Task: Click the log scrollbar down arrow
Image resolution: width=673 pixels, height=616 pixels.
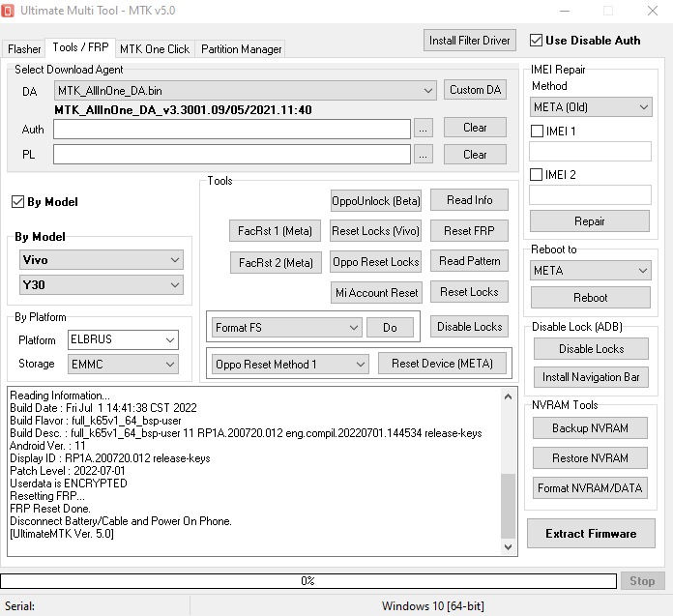Action: point(509,547)
